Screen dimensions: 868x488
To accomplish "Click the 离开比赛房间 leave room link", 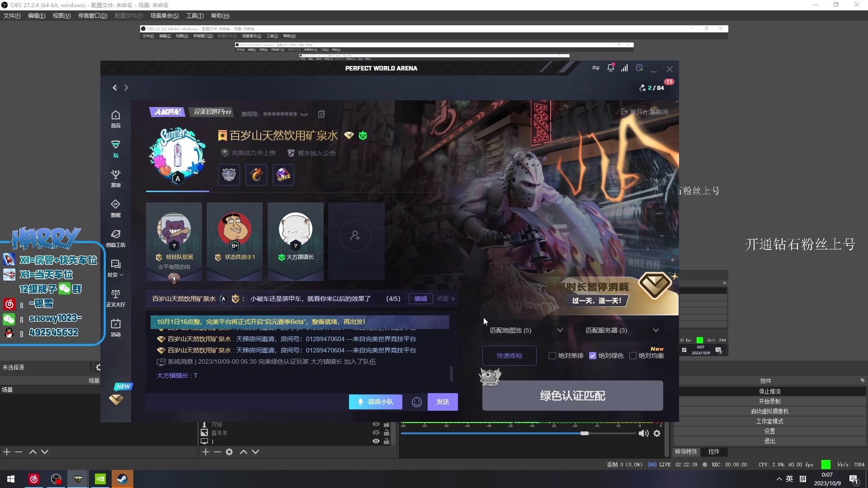I will click(645, 112).
